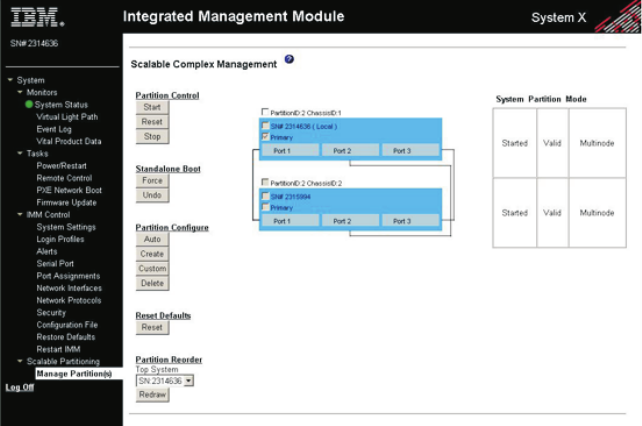Toggle the Primary checkbox under SN# 2314636
This screenshot has width=642, height=426.
coord(265,137)
